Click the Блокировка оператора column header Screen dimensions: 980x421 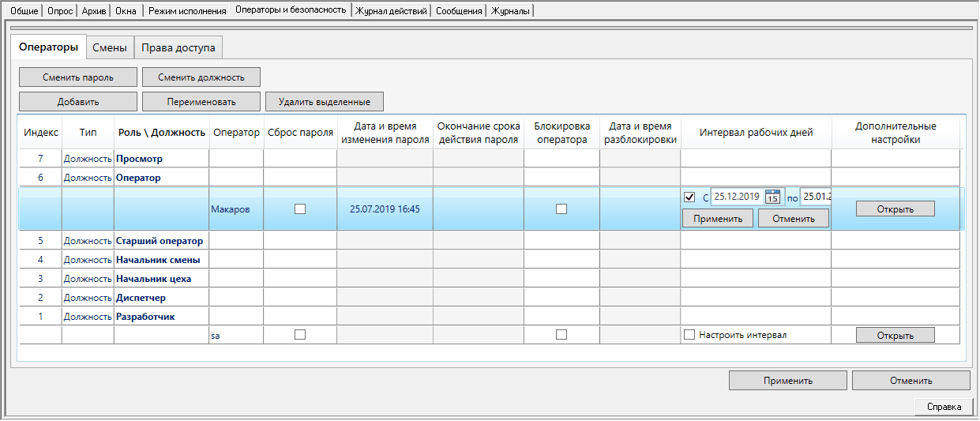[x=561, y=133]
